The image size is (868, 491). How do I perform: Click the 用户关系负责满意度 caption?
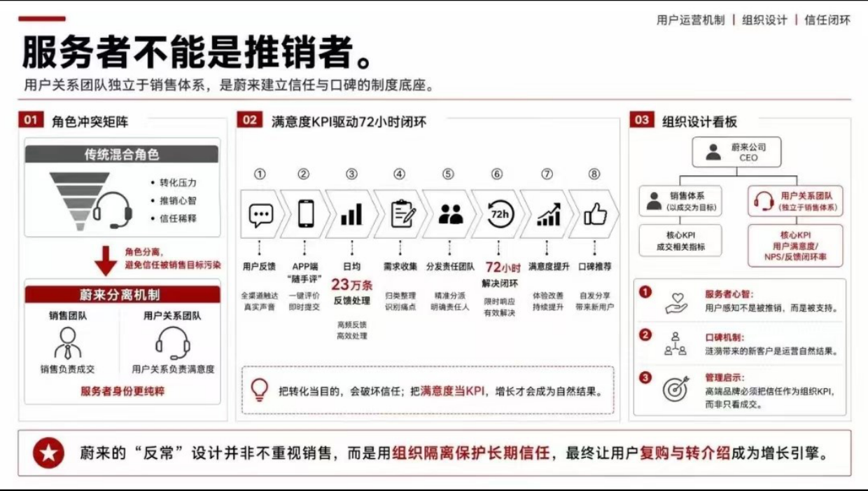173,369
